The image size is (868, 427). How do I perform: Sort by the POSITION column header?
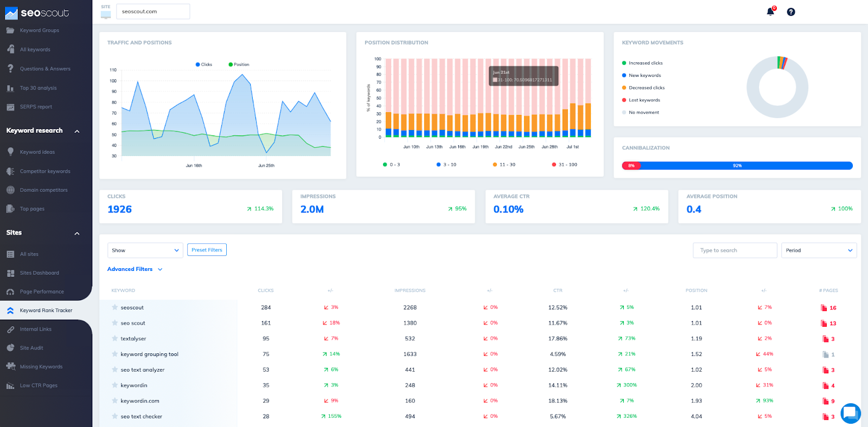point(697,290)
